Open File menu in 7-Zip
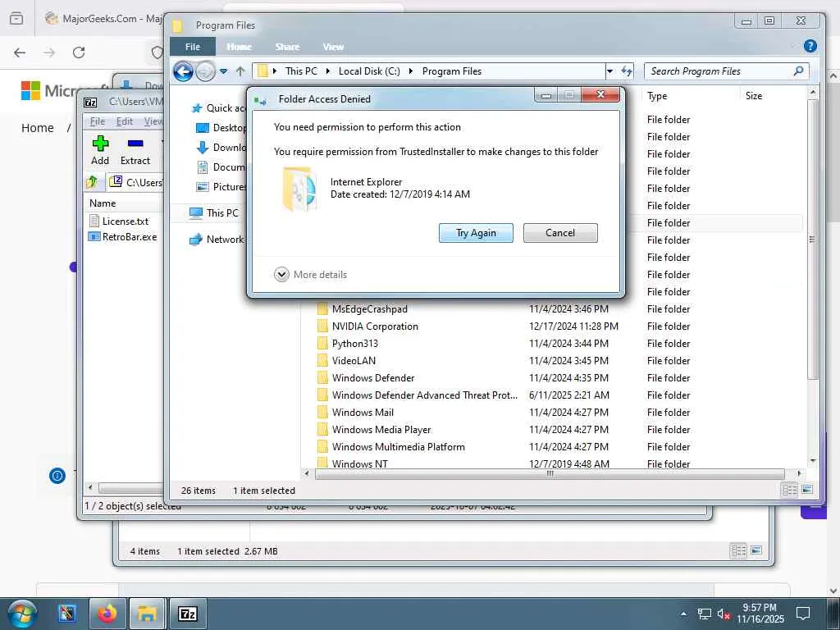 98,121
